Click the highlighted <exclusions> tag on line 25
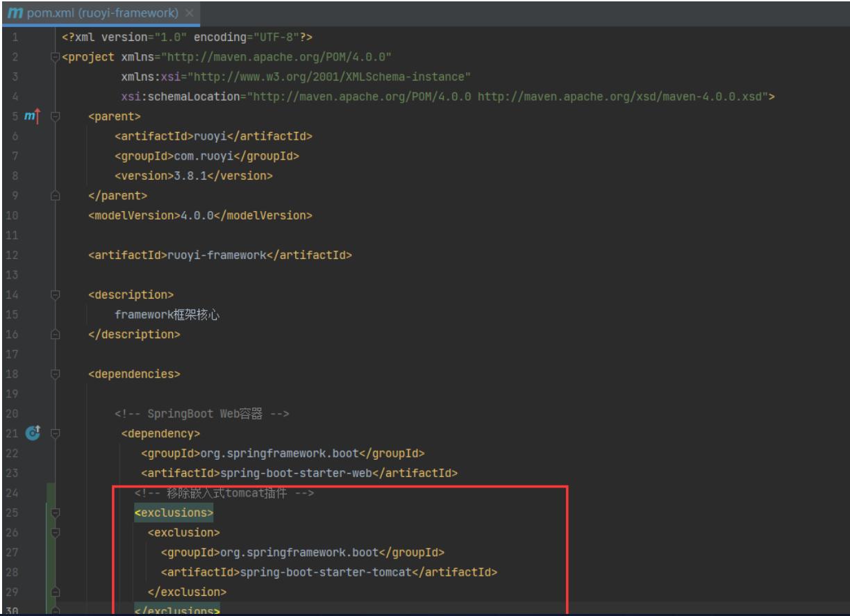This screenshot has width=850, height=616. pyautogui.click(x=174, y=513)
